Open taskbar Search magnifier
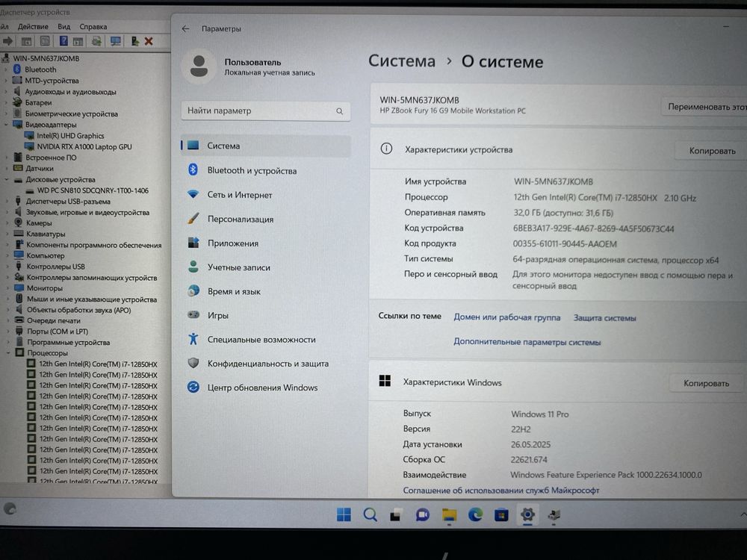747x560 pixels. [x=371, y=514]
